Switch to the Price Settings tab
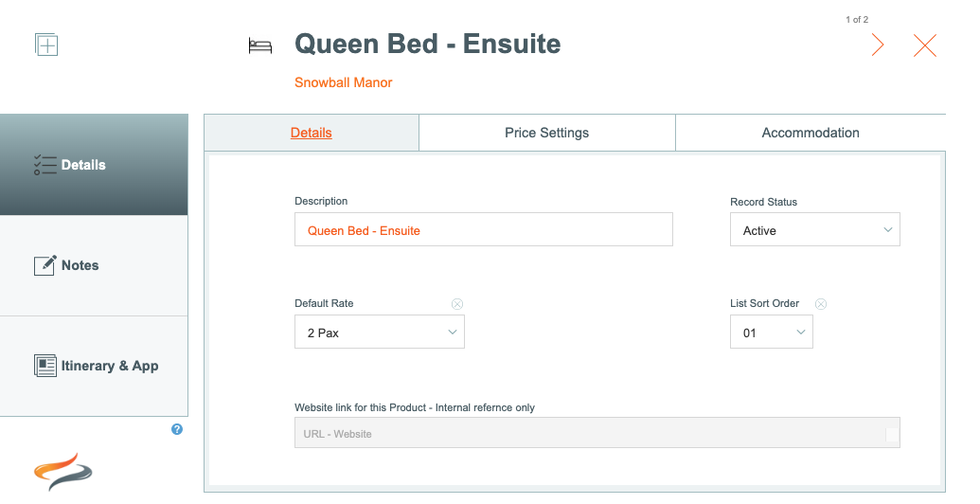This screenshot has height=504, width=980. click(x=547, y=133)
